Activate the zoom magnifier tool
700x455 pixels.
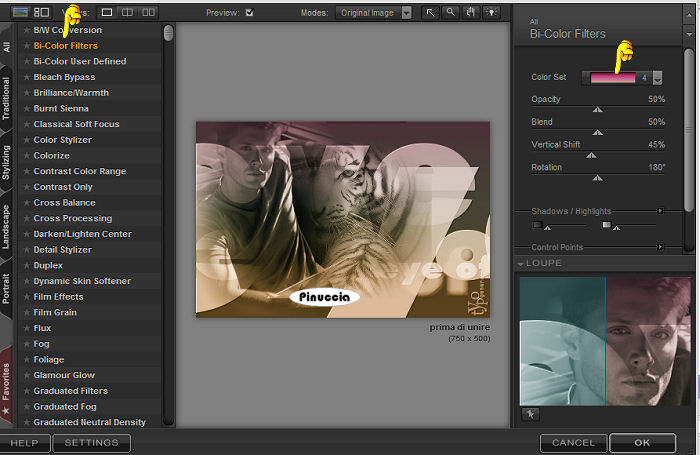pyautogui.click(x=450, y=13)
